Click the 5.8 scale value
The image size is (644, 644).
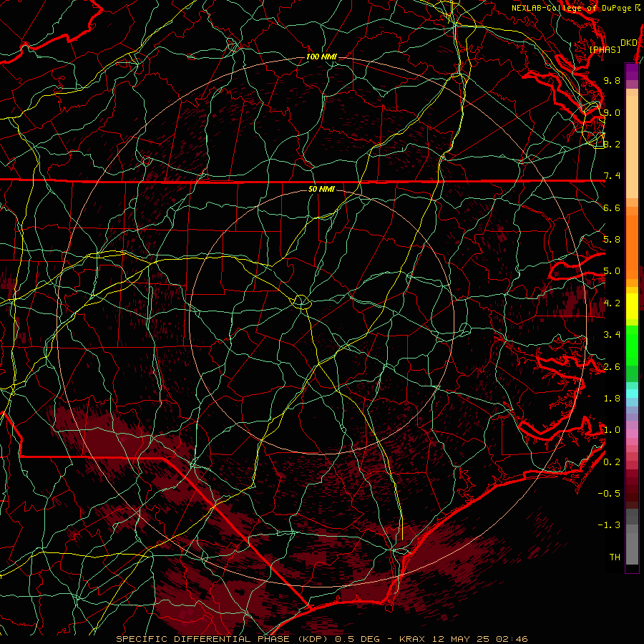[x=612, y=240]
